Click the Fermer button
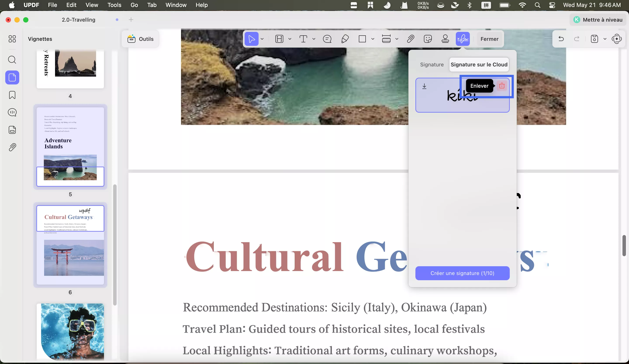 tap(489, 39)
